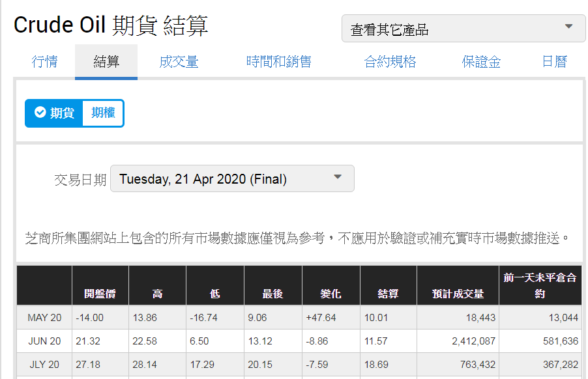Click the 交易日期 label
Screen dimensions: 588x379
coord(80,180)
